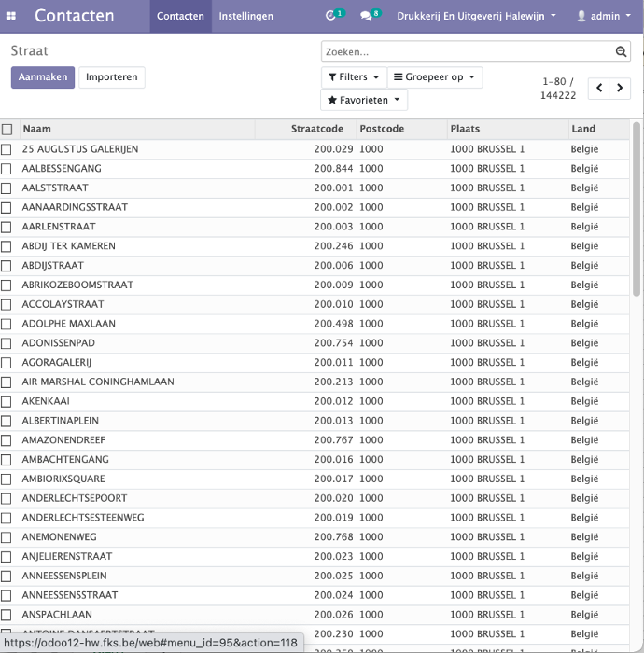
Task: Open the activities clock icon
Action: [330, 16]
